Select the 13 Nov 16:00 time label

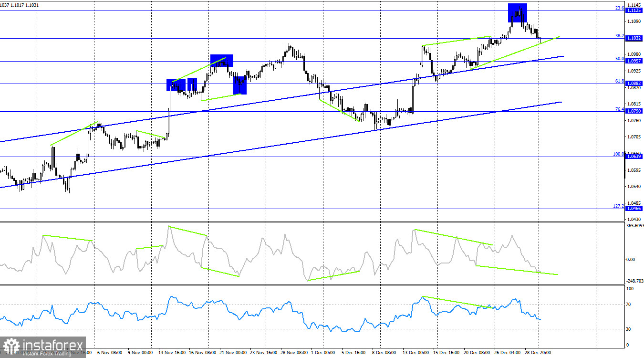click(x=172, y=353)
